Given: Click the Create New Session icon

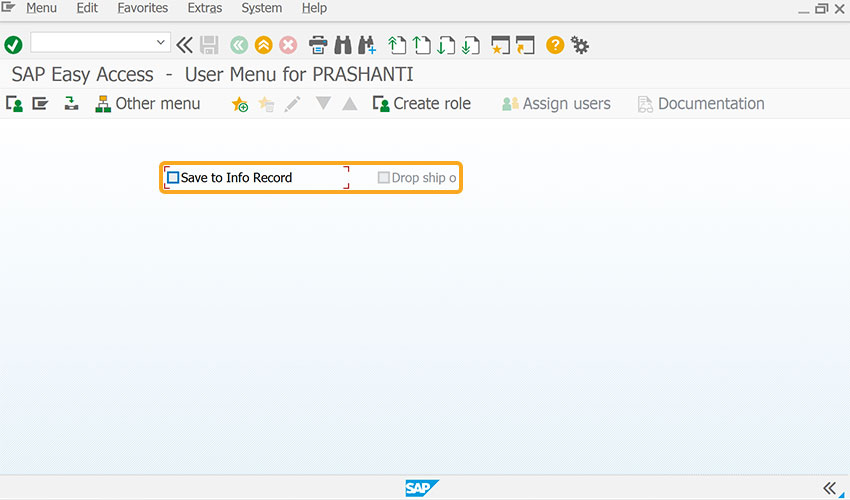Looking at the screenshot, I should click(500, 45).
